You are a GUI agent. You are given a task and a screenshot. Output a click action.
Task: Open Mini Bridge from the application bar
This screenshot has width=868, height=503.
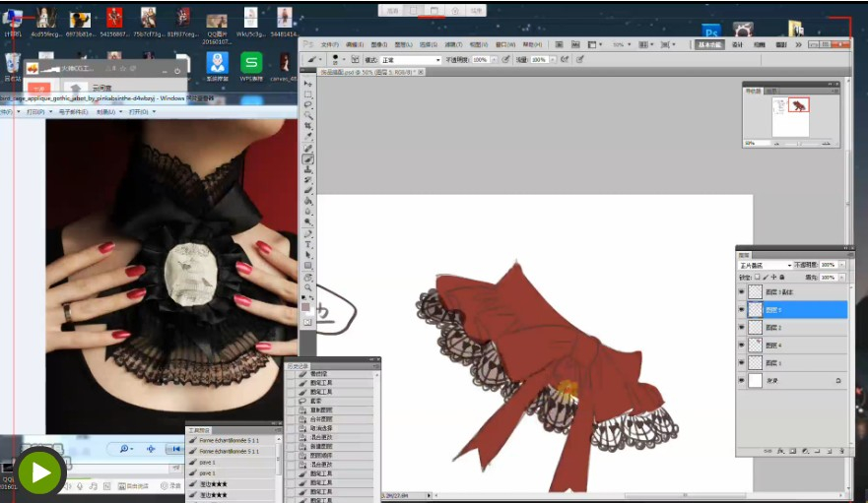[575, 44]
